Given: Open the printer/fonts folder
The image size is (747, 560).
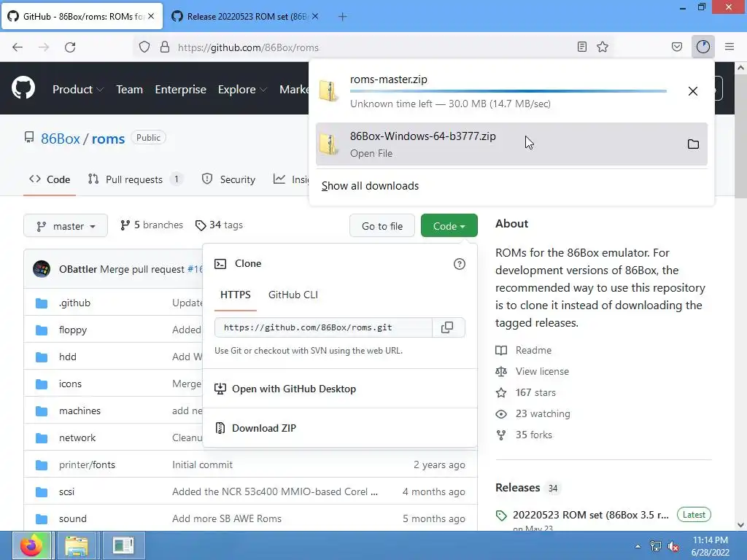Looking at the screenshot, I should (x=88, y=464).
